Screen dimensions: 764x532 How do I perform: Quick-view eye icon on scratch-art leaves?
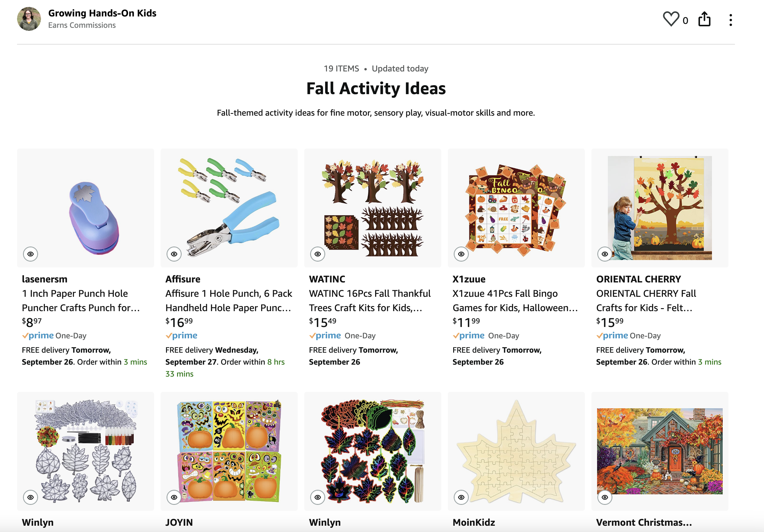click(x=317, y=497)
